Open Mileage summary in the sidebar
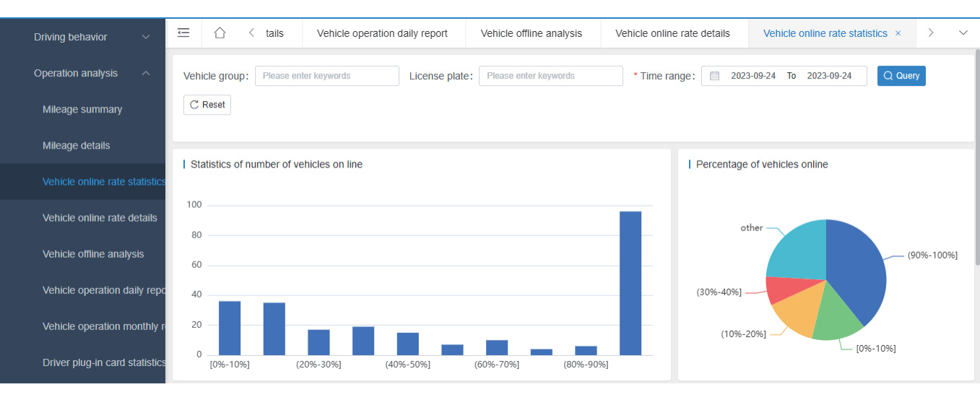Screen dimensions: 980x400 82,109
